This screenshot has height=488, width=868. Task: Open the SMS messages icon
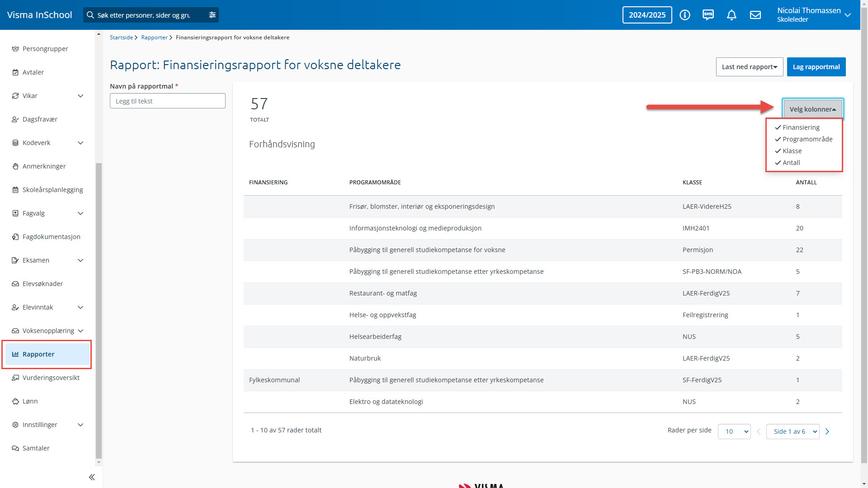[708, 15]
